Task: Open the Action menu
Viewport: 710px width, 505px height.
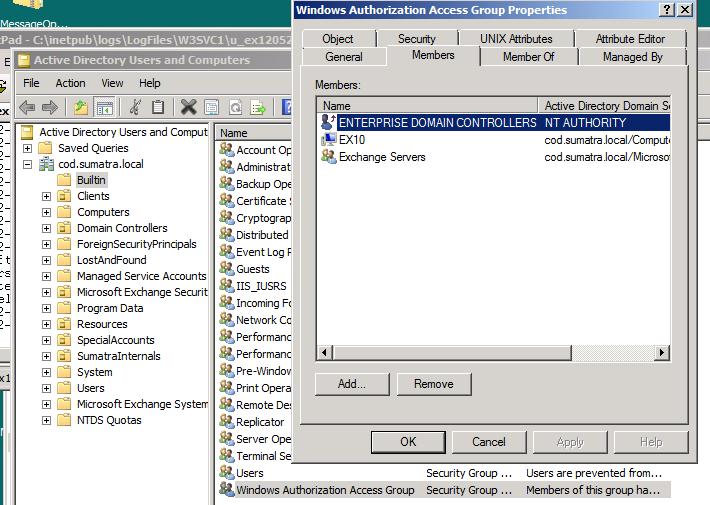Action: [70, 83]
